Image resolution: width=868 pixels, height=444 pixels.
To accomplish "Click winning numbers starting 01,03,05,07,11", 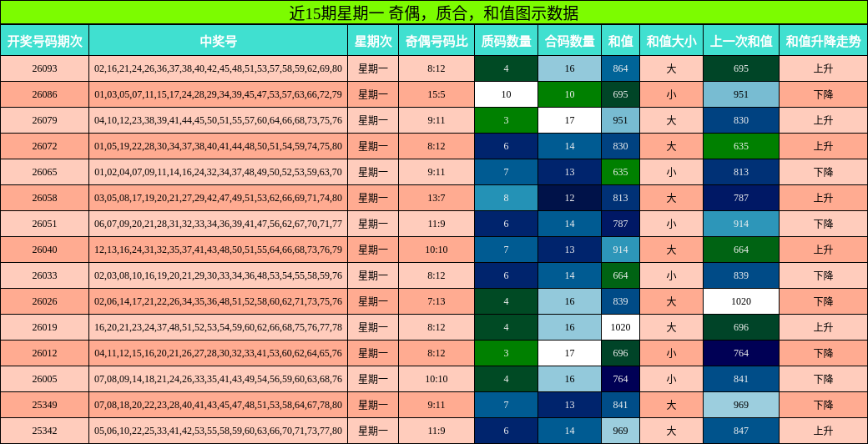I will coord(218,94).
